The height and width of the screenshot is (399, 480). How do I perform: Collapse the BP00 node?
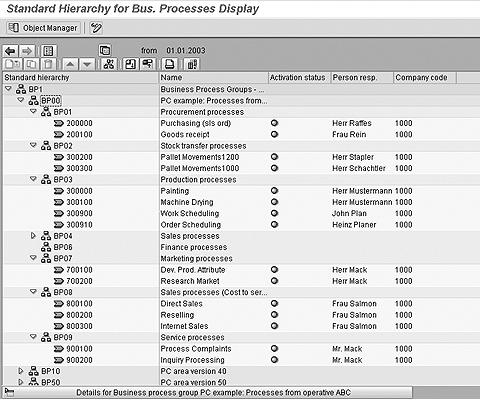[21, 100]
